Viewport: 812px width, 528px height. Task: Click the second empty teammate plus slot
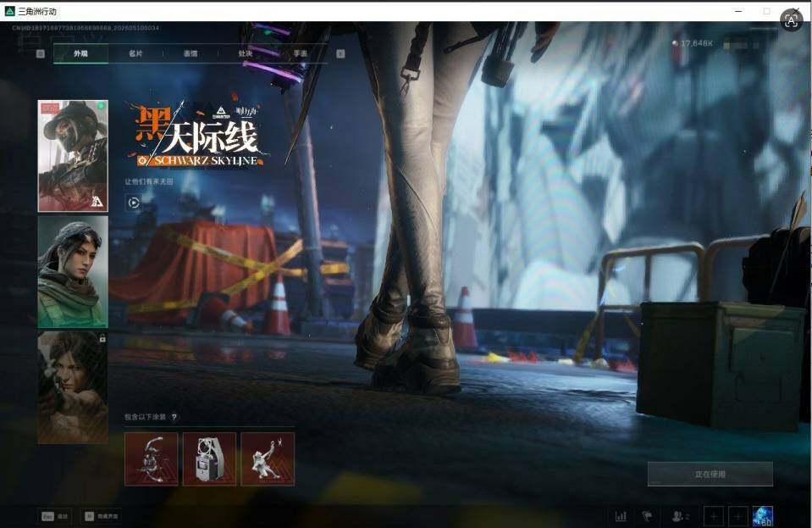coord(738,516)
